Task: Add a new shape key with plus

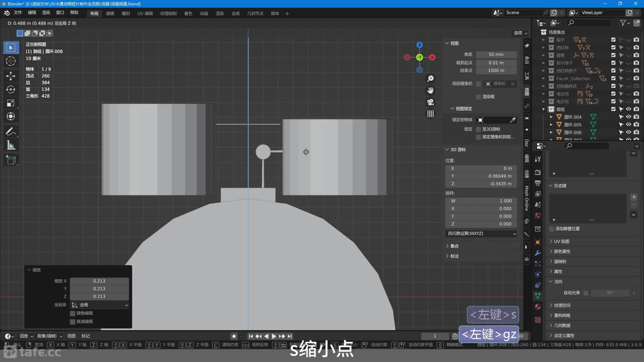Action: click(x=634, y=197)
